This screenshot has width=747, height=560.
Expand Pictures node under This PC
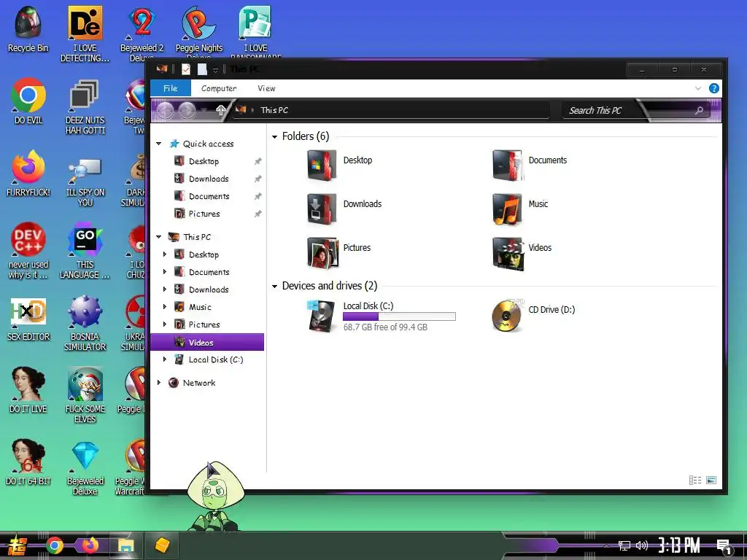[165, 324]
